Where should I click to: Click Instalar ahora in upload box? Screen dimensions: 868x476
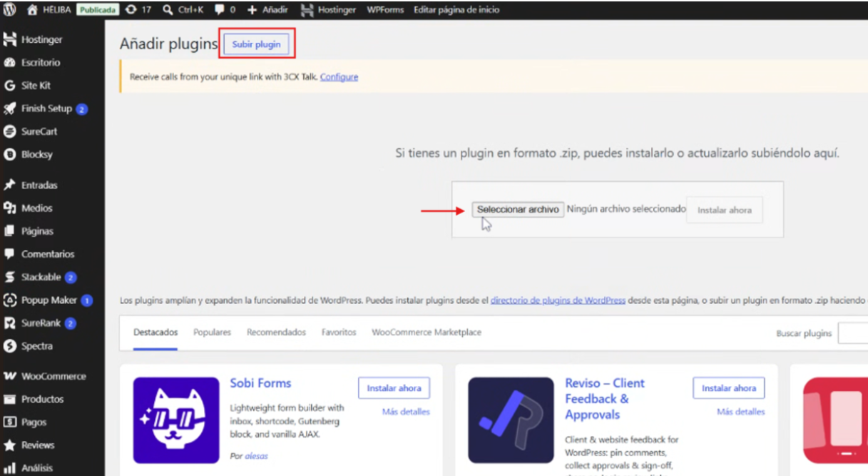(725, 210)
